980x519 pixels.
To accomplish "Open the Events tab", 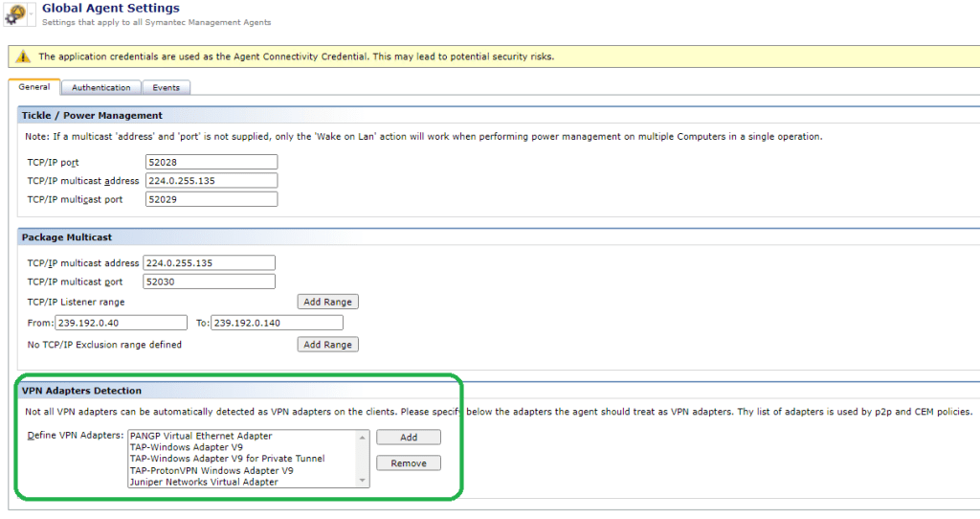I will (x=166, y=87).
